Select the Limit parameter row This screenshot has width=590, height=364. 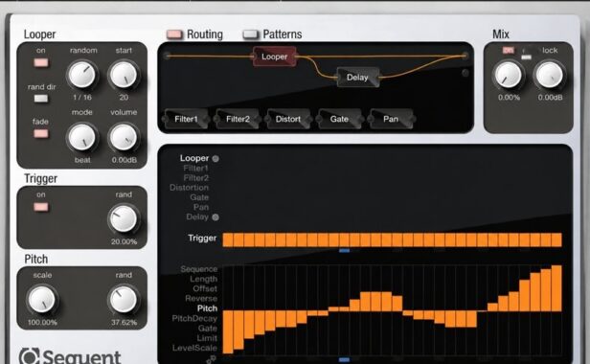(207, 338)
